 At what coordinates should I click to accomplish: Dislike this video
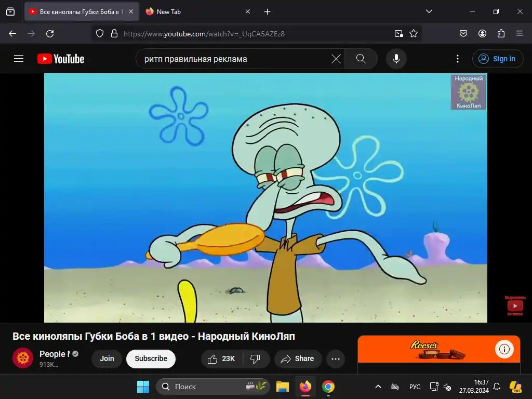pos(256,358)
